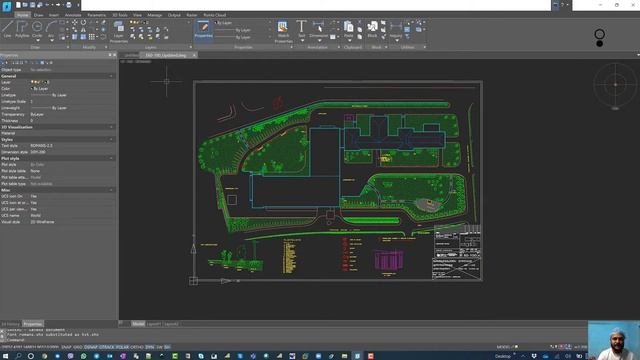This screenshot has width=640, height=360.
Task: Click Redo arrow in quick access toolbar
Action: pos(58,5)
